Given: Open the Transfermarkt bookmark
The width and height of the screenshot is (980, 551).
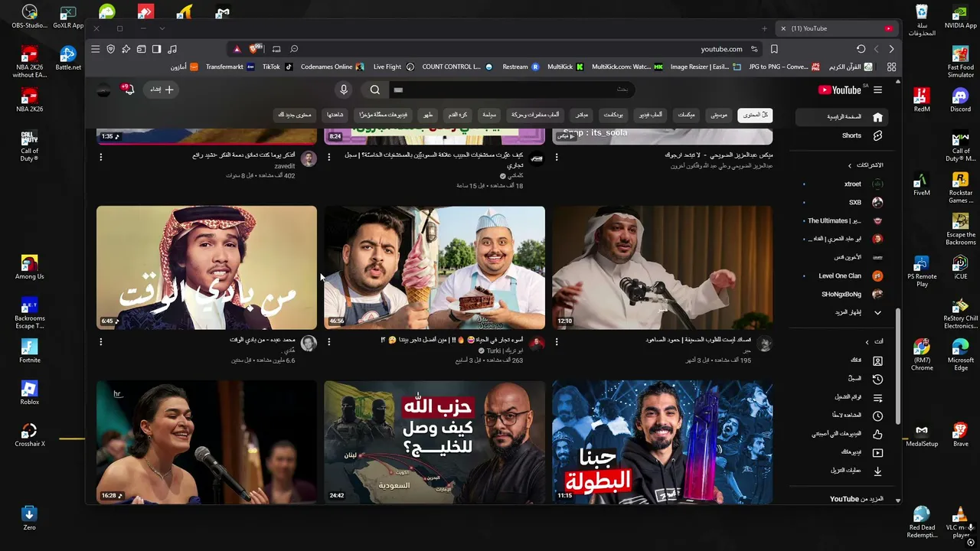Looking at the screenshot, I should coord(230,67).
